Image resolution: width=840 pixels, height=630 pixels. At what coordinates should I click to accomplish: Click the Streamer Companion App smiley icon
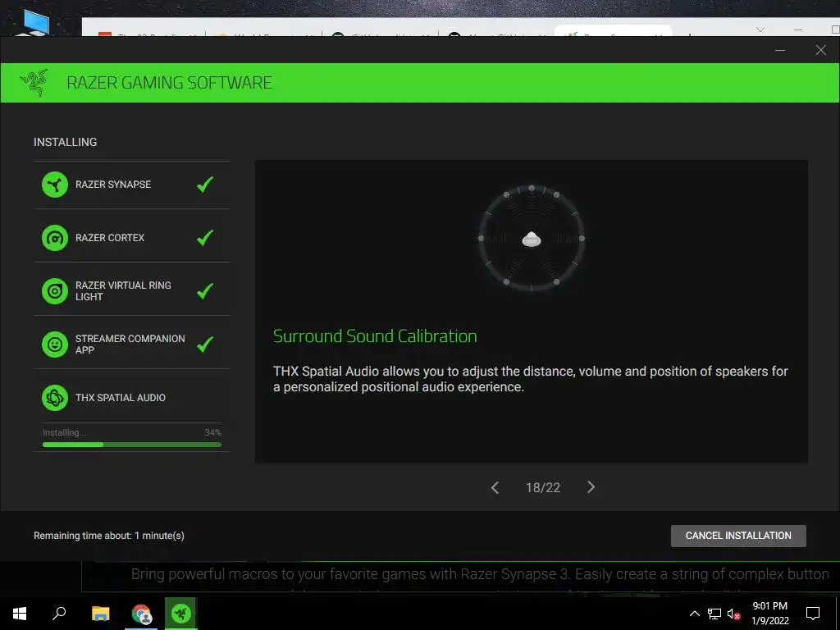[x=55, y=345]
